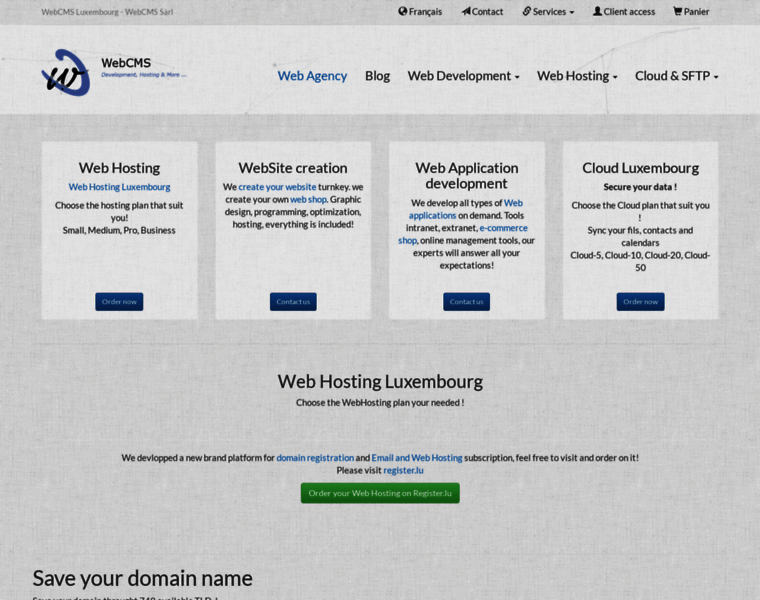Screen dimensions: 760x600
Task: Click the Panier text link
Action: click(x=696, y=12)
